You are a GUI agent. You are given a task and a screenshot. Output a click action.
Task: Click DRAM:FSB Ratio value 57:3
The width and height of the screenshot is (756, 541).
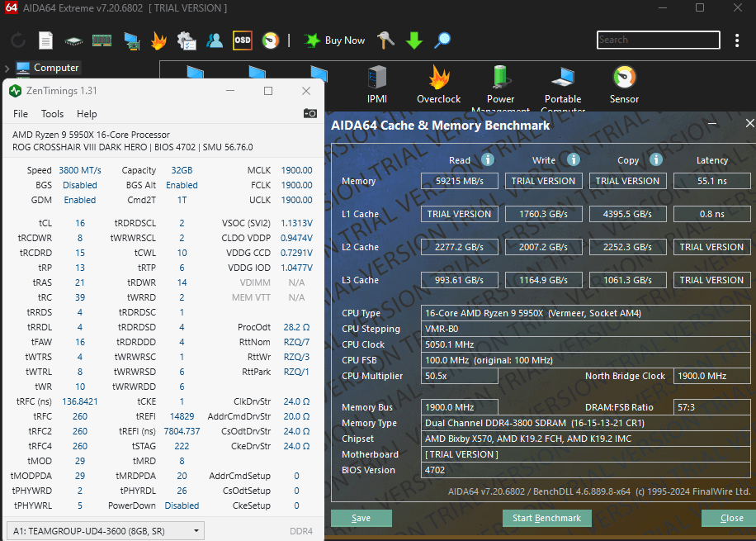[711, 407]
